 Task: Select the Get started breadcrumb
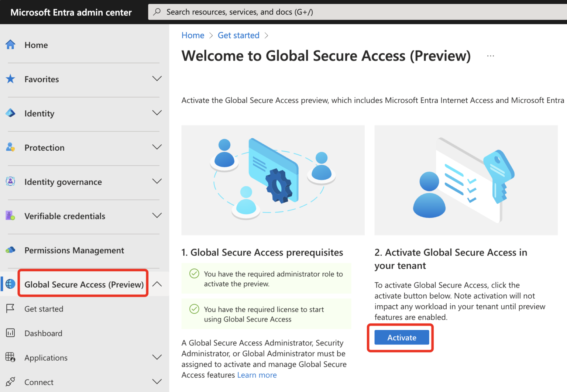[x=238, y=35]
